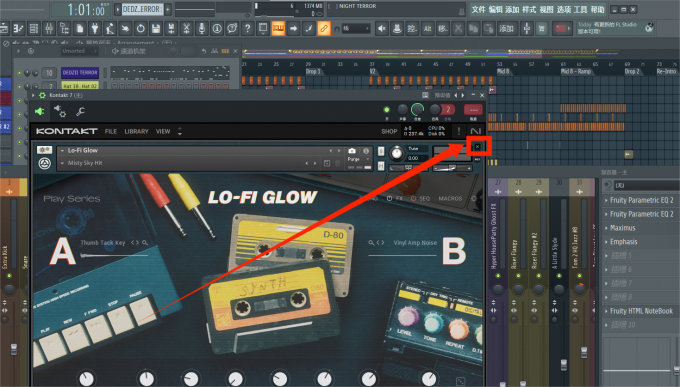The image size is (680, 387).
Task: Open Kontakt's VIEW menu
Action: tap(163, 131)
